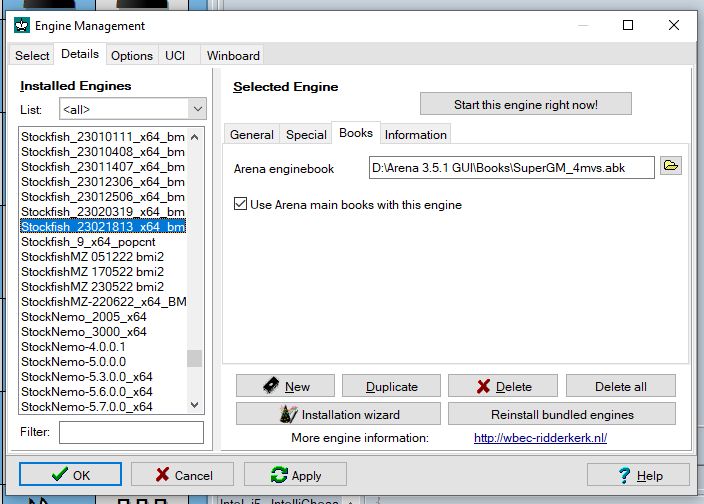Select Stockfish_23010408_x64_bm engine
This screenshot has height=504, width=704.
(103, 152)
